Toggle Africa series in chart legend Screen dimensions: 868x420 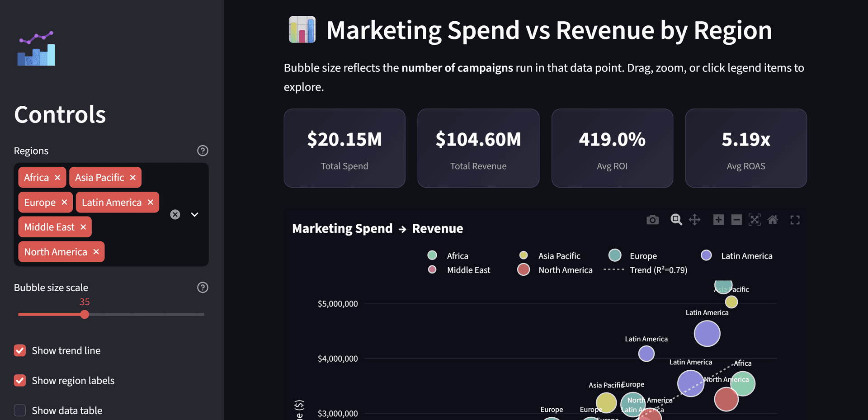click(x=448, y=255)
